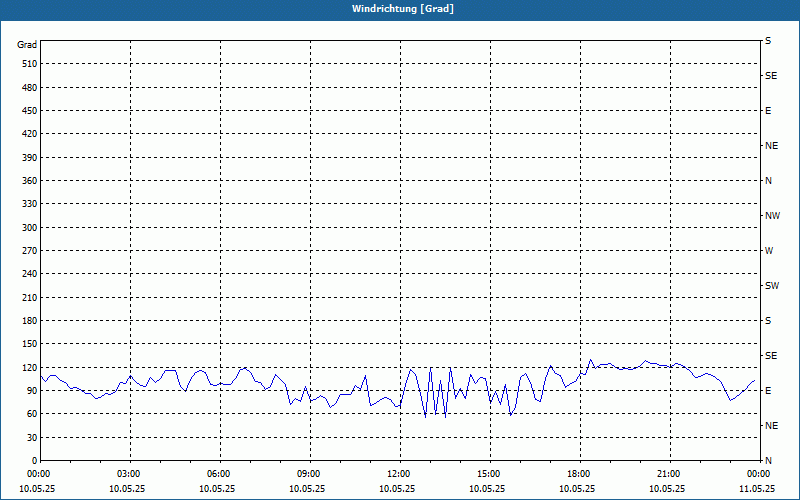The width and height of the screenshot is (800, 500).
Task: Click the 420 y-axis tick label
Action: click(30, 134)
